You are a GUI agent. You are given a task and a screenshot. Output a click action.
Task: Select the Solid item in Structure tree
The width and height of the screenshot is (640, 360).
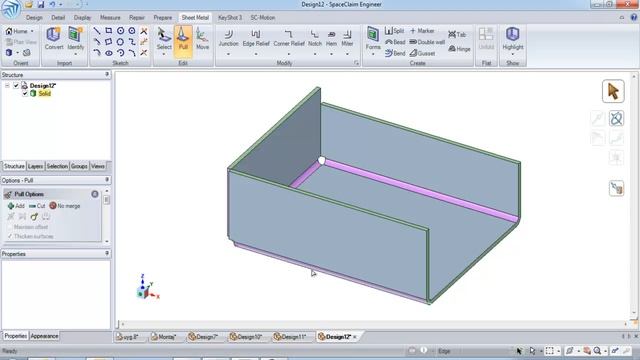click(x=44, y=93)
